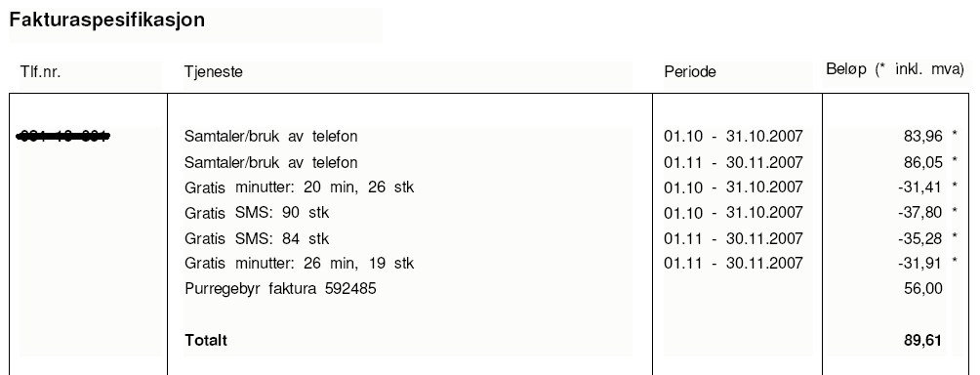Click Gratis SMS: 84 stk row
The image size is (980, 375).
[x=257, y=238]
